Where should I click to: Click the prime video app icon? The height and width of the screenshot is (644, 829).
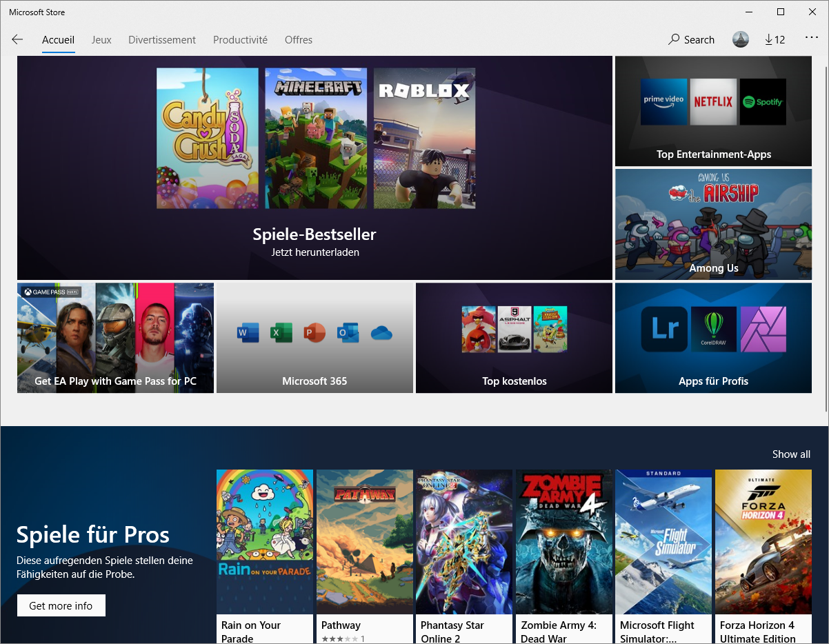(663, 101)
